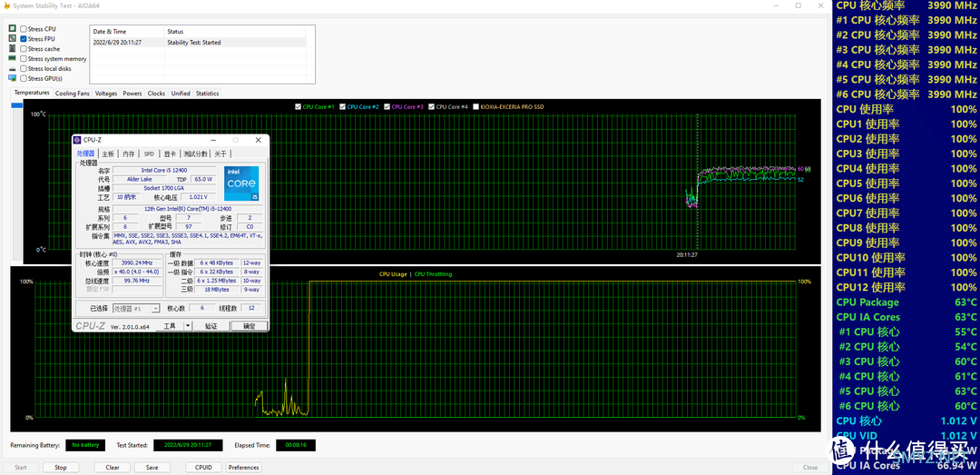This screenshot has height=475, width=980.
Task: Switch to the Voltages tab
Action: tap(106, 94)
